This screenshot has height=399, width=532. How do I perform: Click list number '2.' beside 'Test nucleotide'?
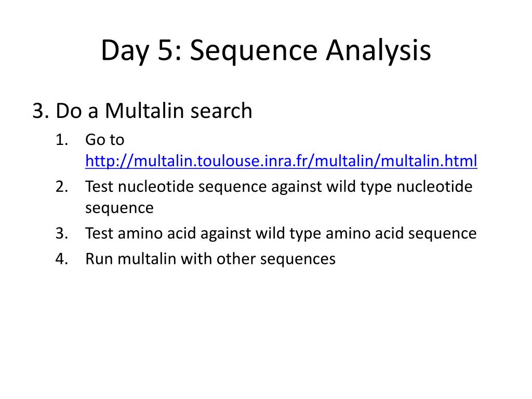(x=62, y=187)
